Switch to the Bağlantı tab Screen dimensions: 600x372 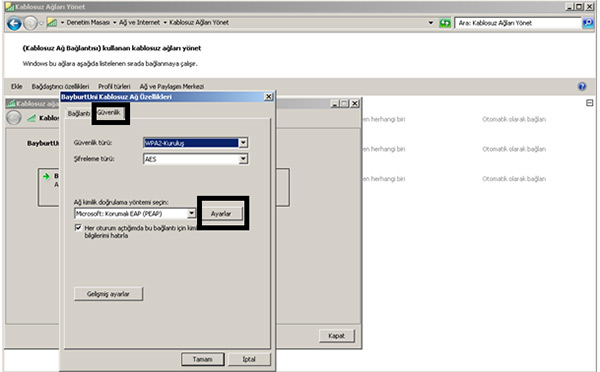coord(78,114)
